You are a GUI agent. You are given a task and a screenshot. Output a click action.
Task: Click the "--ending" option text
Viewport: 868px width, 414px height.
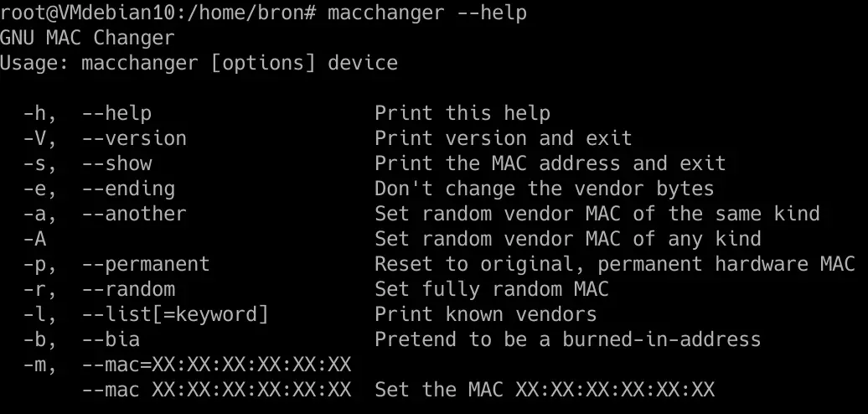click(x=128, y=189)
